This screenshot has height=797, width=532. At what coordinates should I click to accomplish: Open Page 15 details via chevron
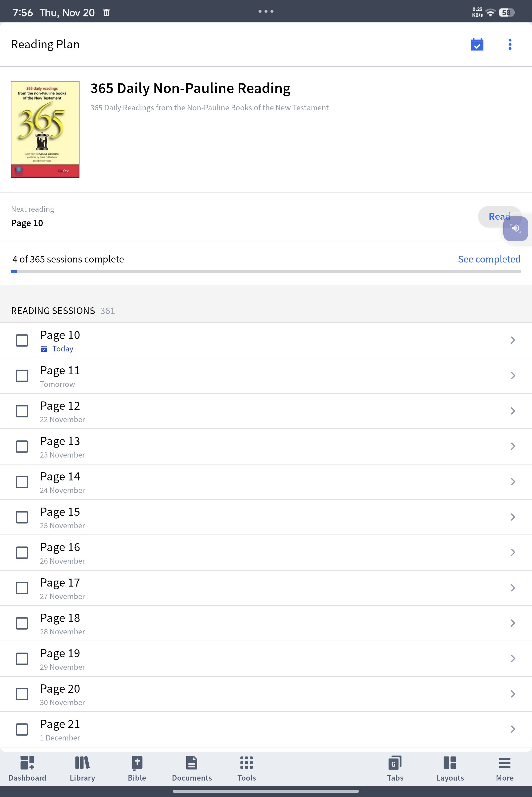coord(513,517)
